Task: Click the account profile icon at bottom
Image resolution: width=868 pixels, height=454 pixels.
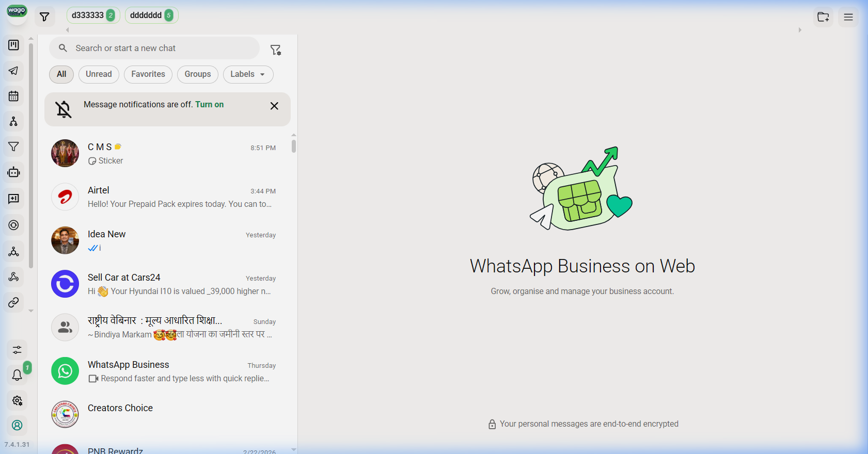Action: 17,425
